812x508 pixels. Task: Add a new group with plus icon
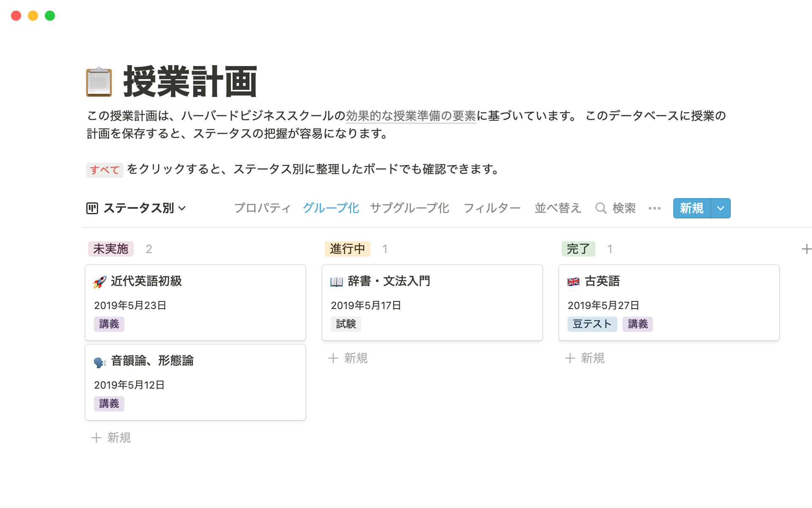tap(806, 249)
